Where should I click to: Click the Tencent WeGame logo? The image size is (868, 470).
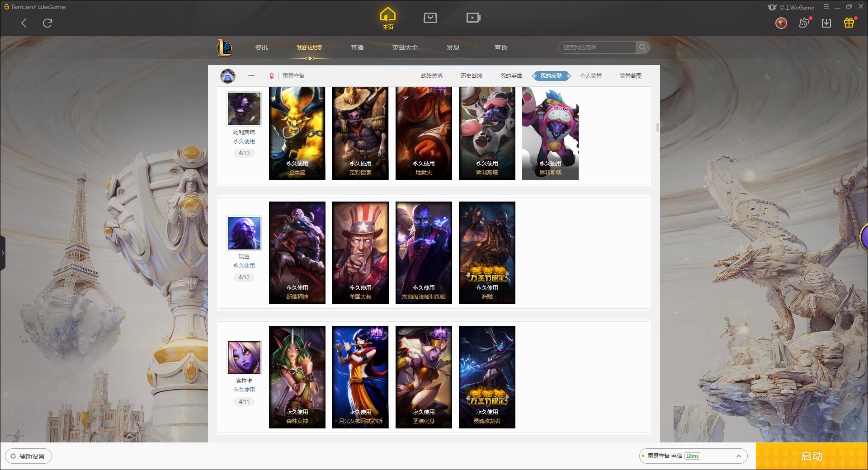click(x=35, y=7)
